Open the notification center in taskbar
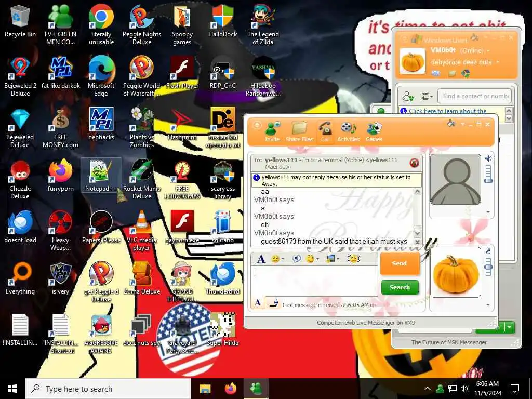The height and width of the screenshot is (399, 532). point(515,389)
